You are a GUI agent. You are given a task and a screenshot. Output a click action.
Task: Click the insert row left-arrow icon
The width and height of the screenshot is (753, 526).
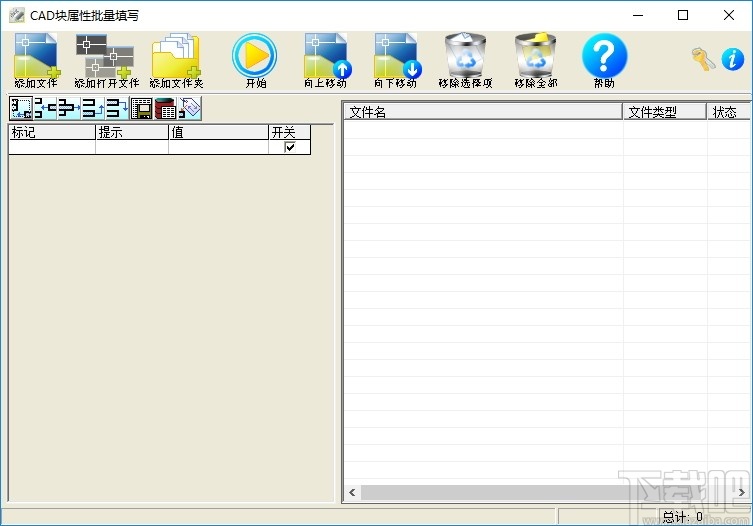(x=45, y=108)
